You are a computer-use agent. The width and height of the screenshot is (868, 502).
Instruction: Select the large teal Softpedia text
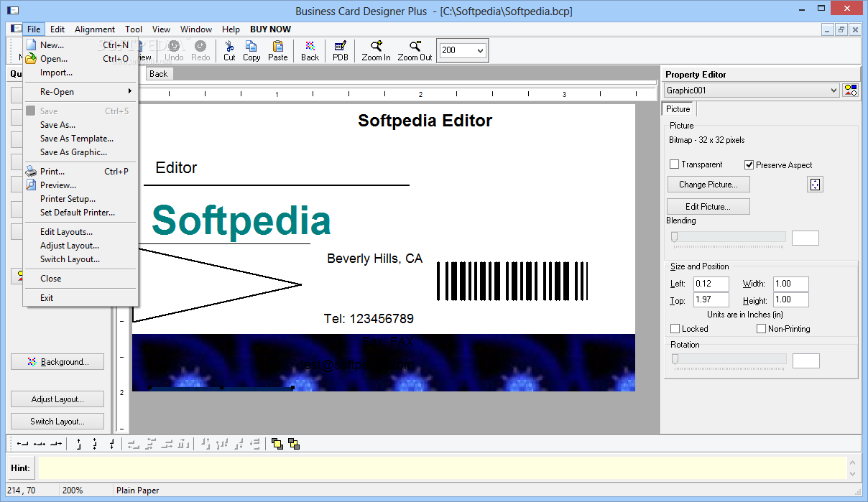point(241,220)
